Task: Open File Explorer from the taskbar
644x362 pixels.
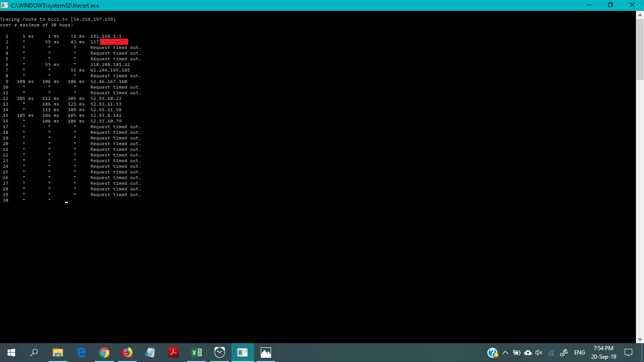Action: coord(58,352)
